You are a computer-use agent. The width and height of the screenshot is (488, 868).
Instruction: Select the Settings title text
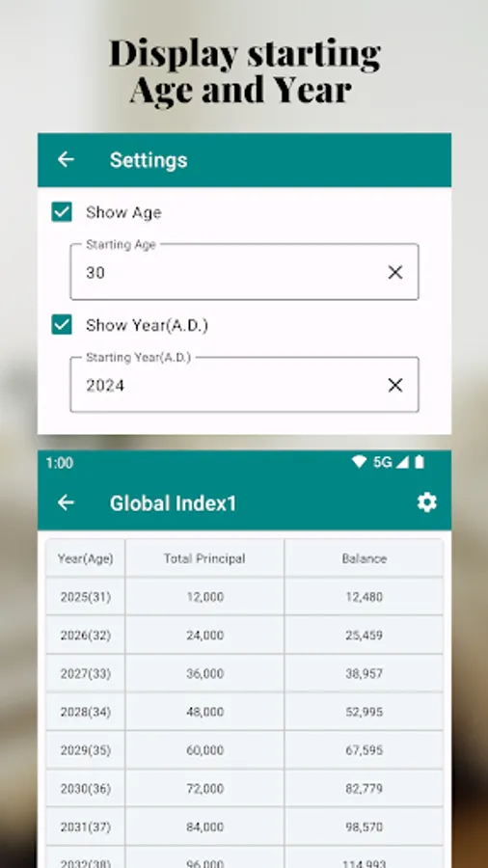pos(149,160)
